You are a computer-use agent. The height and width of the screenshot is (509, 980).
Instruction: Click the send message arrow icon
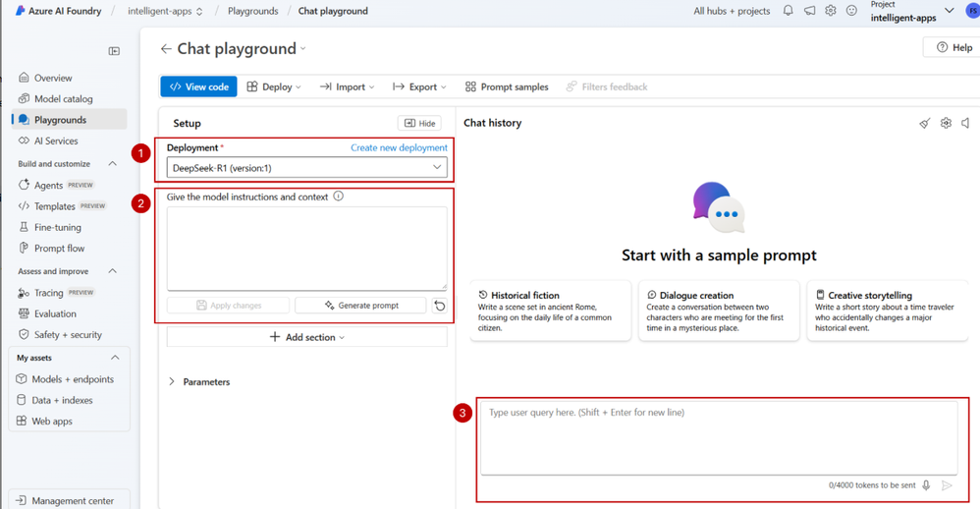click(x=947, y=485)
